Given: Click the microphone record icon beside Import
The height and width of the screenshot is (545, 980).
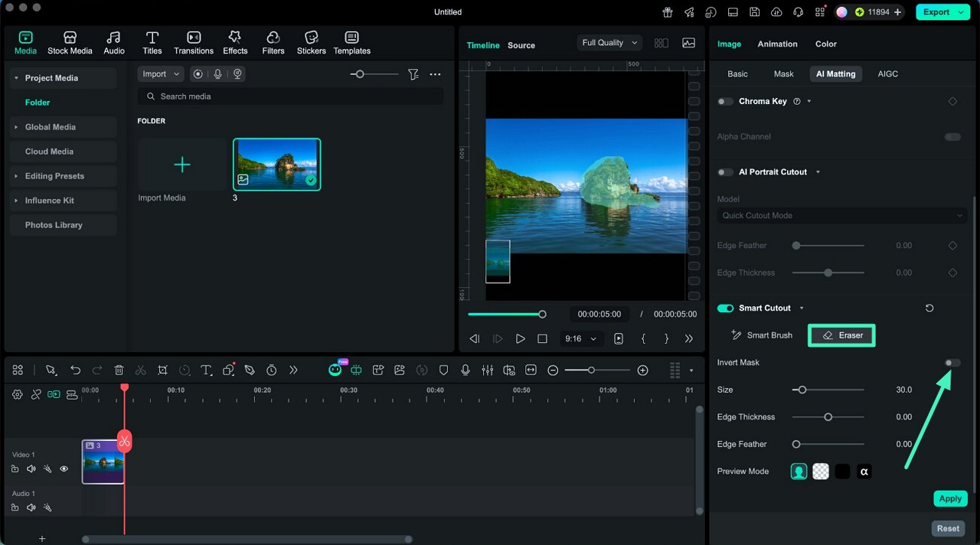Looking at the screenshot, I should click(218, 74).
